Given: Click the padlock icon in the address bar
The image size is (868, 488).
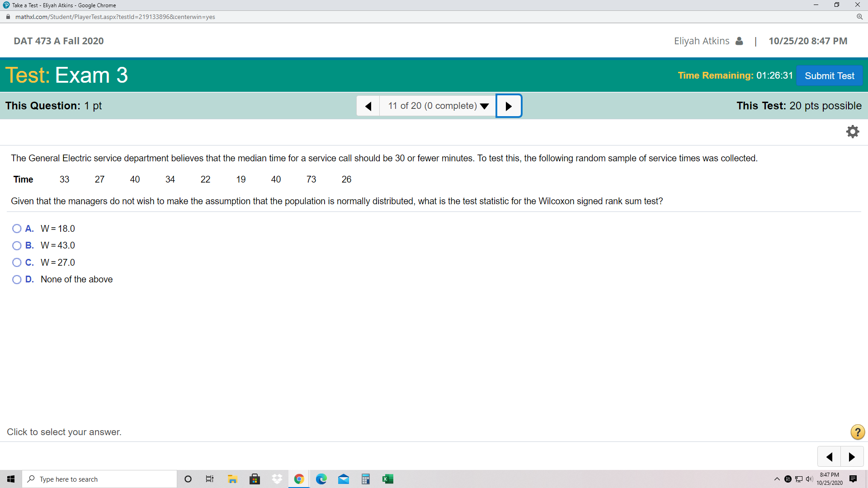Looking at the screenshot, I should 7,17.
